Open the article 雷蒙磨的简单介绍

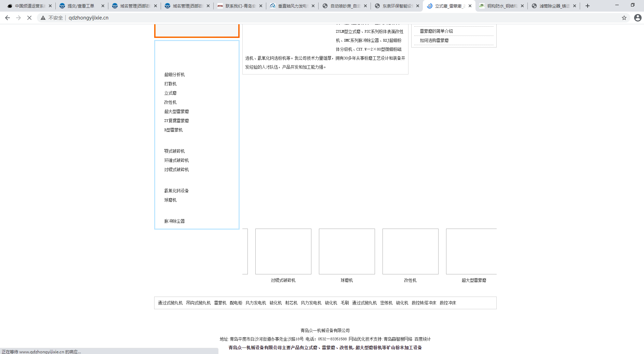click(436, 31)
